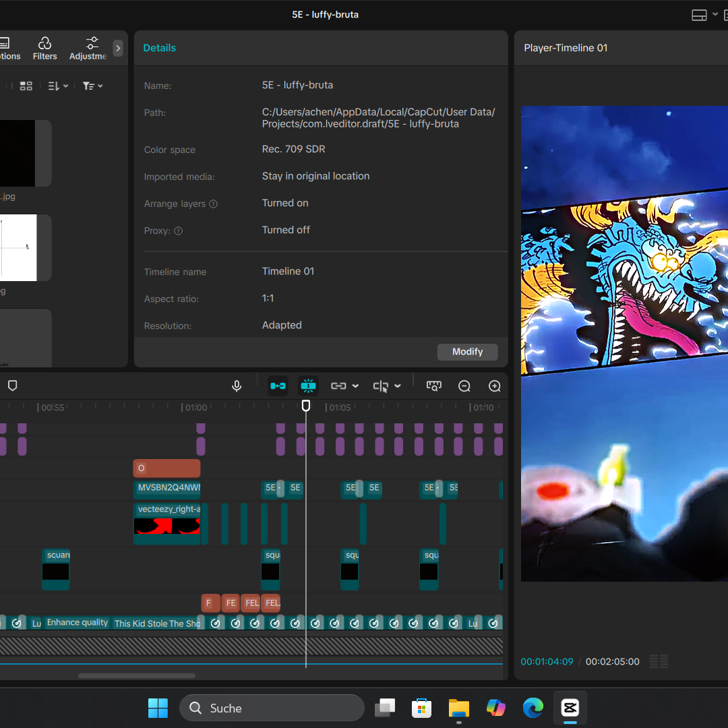
Task: Click the help icon next to Arrange layers
Action: point(213,204)
